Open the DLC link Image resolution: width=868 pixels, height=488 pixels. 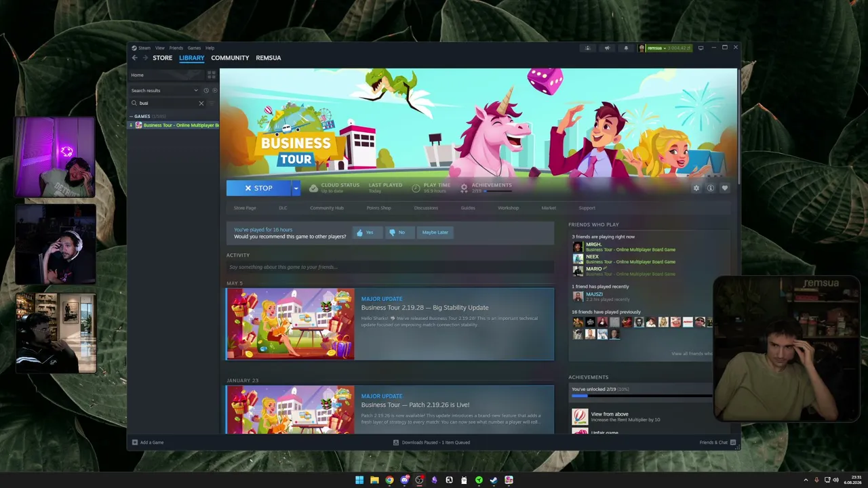point(283,208)
